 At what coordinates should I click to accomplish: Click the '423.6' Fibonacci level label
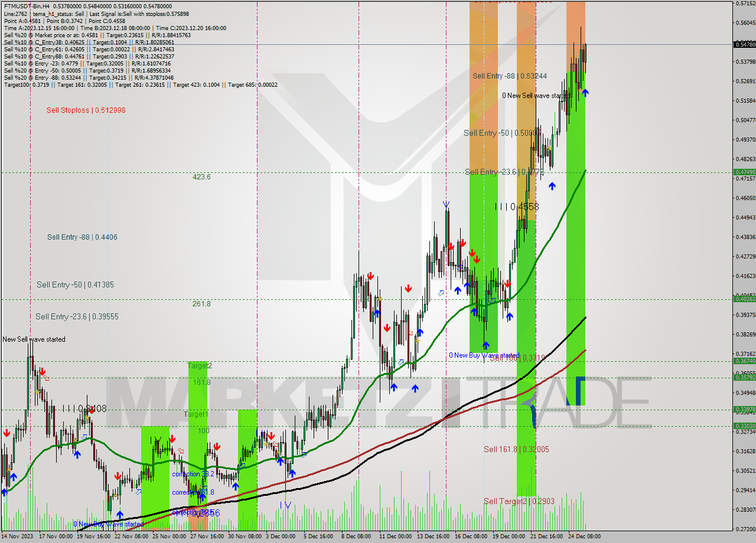point(201,176)
